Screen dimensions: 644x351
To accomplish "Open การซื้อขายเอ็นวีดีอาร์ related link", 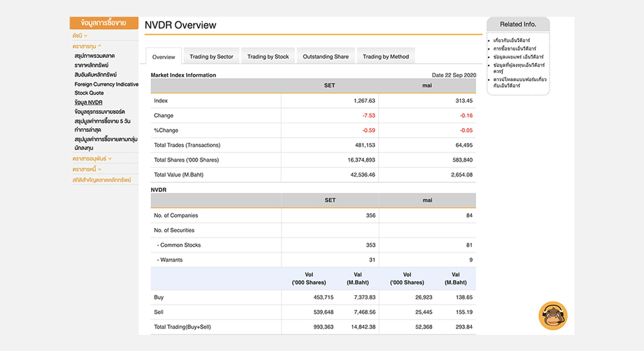I will (x=514, y=48).
